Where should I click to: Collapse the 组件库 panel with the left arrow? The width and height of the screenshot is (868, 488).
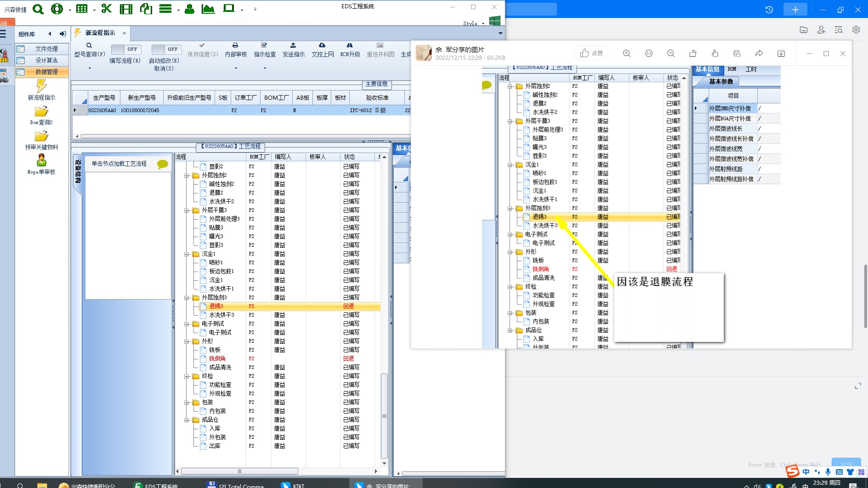(x=50, y=34)
